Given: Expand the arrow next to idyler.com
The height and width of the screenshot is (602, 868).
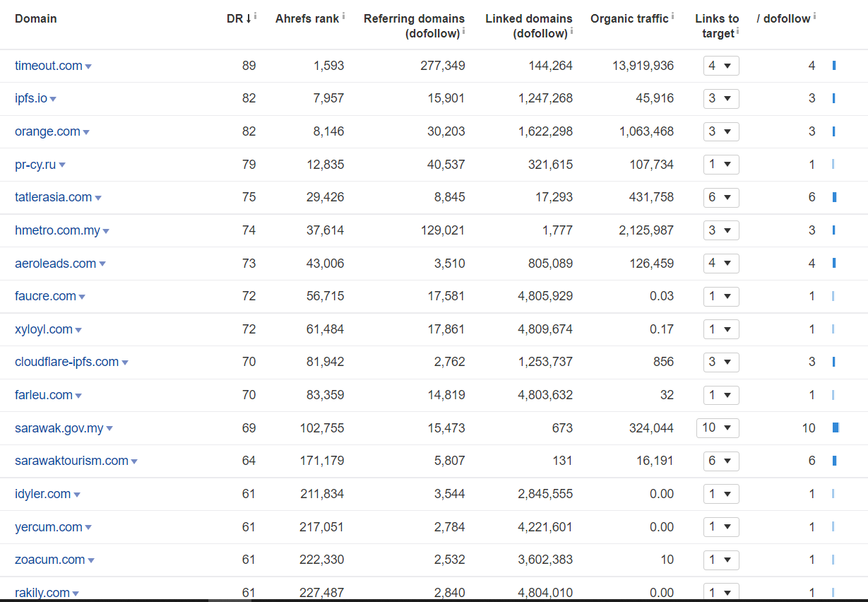Looking at the screenshot, I should click(77, 495).
